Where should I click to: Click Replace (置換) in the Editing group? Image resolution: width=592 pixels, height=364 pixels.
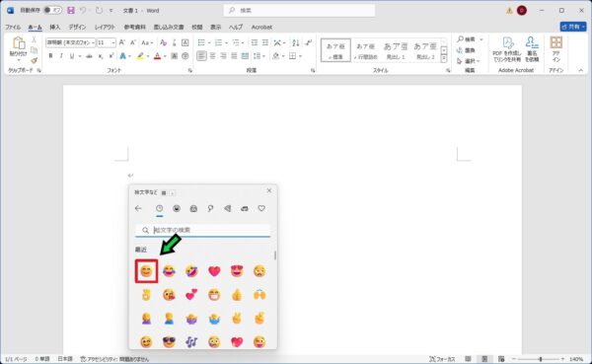click(466, 50)
